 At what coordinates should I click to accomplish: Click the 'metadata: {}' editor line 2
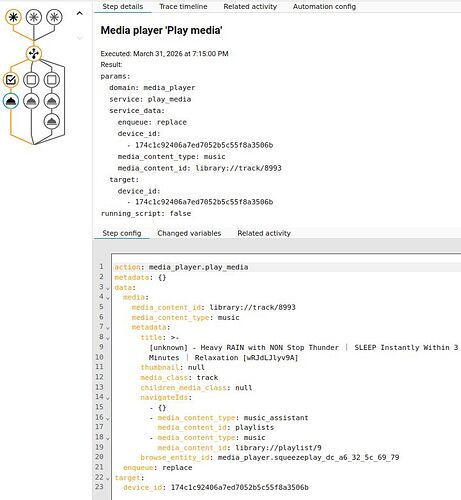pyautogui.click(x=140, y=277)
